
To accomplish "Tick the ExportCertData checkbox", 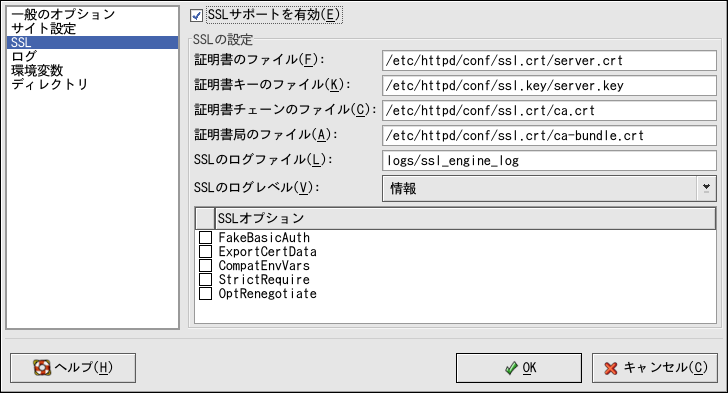I will [205, 251].
